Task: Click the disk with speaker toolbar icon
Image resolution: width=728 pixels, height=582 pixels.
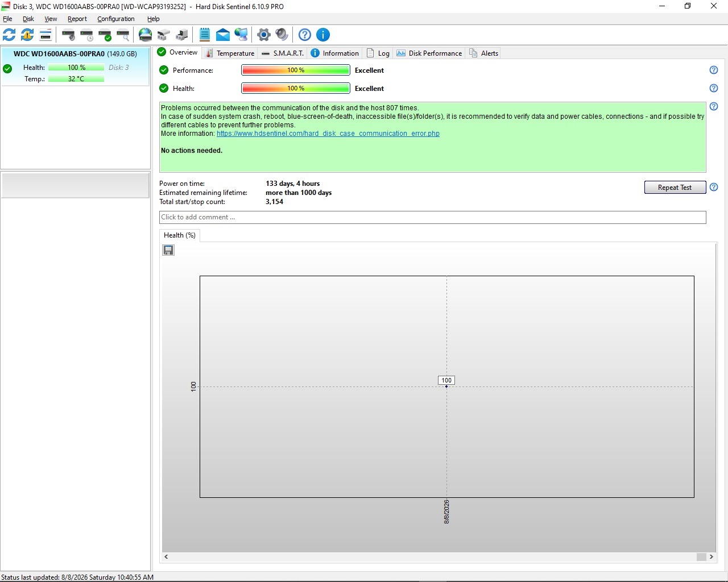Action: pyautogui.click(x=68, y=35)
